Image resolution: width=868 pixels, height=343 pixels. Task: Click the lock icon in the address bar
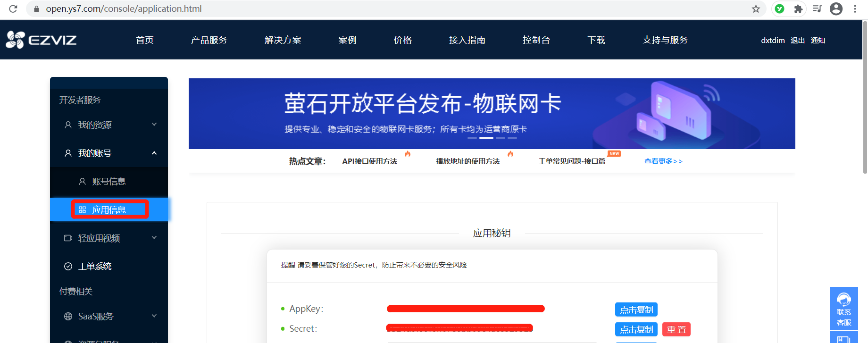tap(36, 9)
